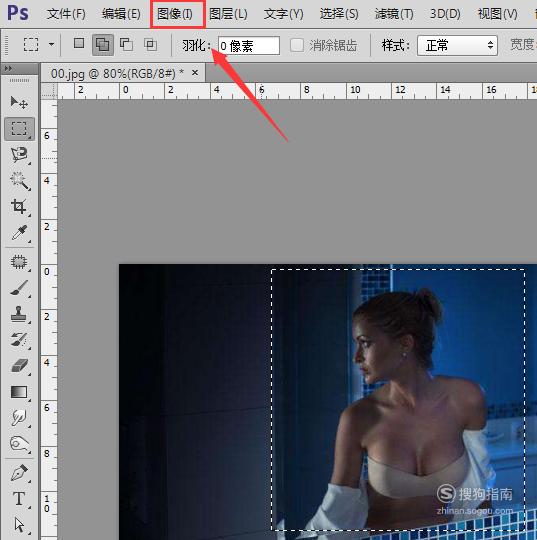Image resolution: width=537 pixels, height=540 pixels.
Task: Toggle New Selection mode button
Action: point(79,43)
